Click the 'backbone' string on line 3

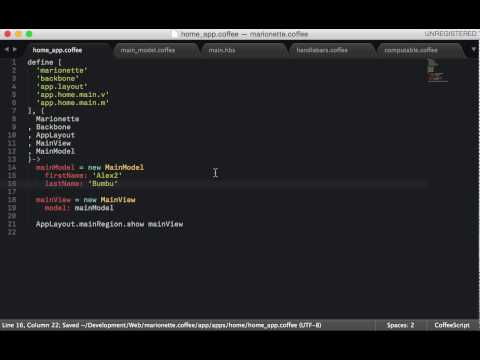58,78
